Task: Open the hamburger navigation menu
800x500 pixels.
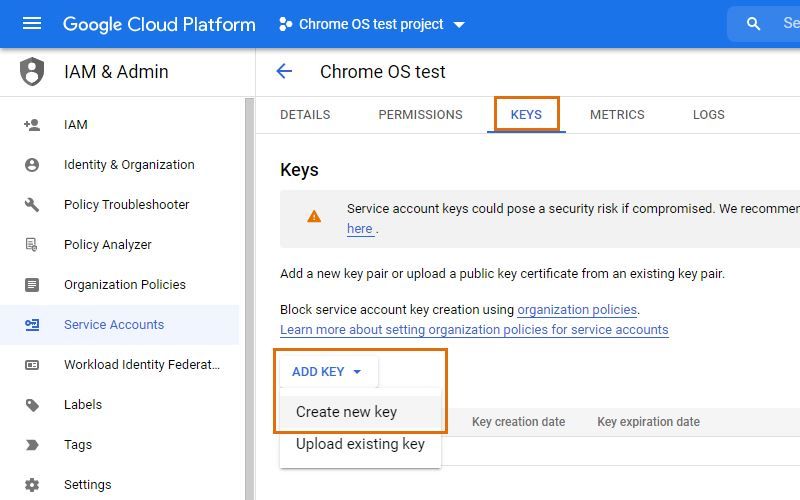Action: 32,24
